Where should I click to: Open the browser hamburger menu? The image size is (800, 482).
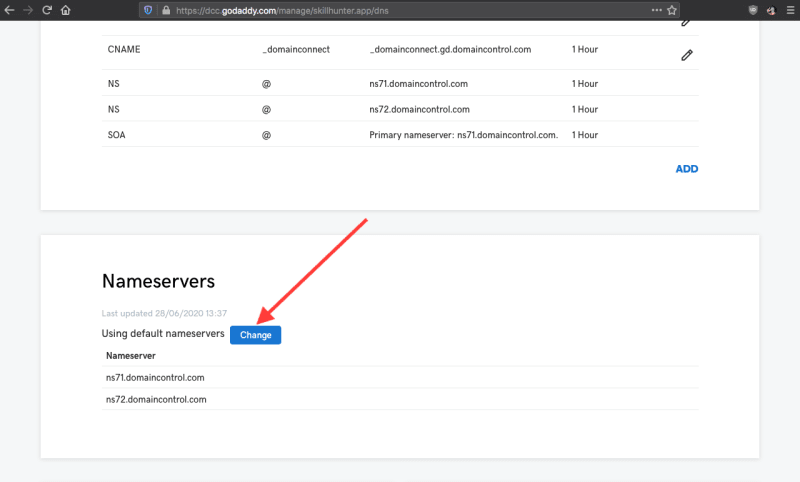coord(790,10)
